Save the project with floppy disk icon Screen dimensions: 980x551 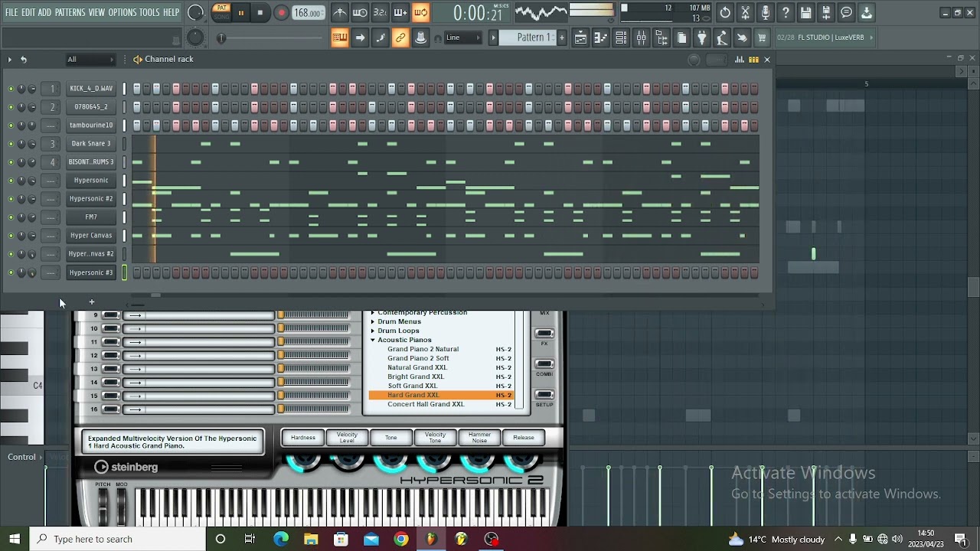[805, 12]
